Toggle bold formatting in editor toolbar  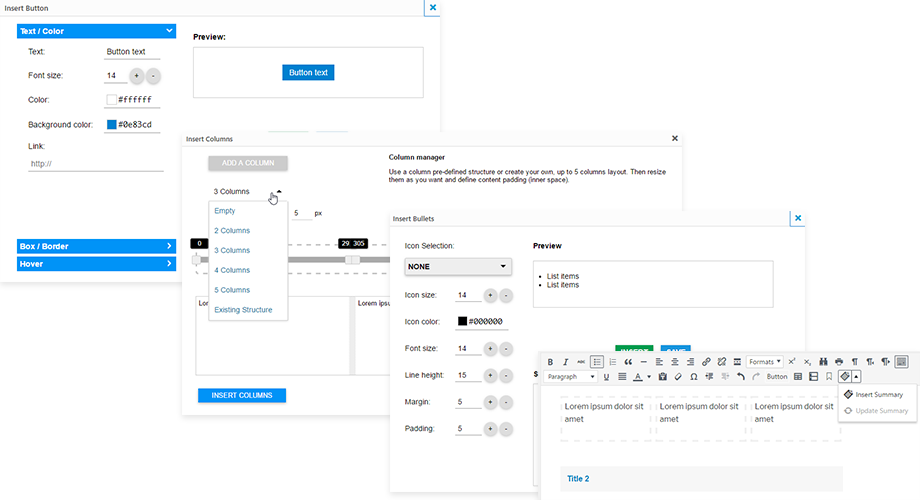point(550,362)
